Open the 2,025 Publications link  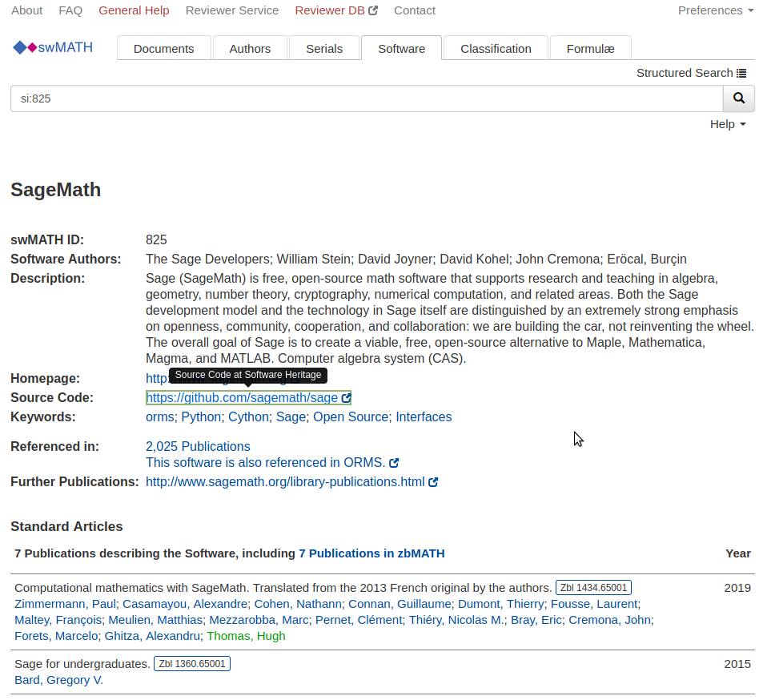(x=198, y=446)
